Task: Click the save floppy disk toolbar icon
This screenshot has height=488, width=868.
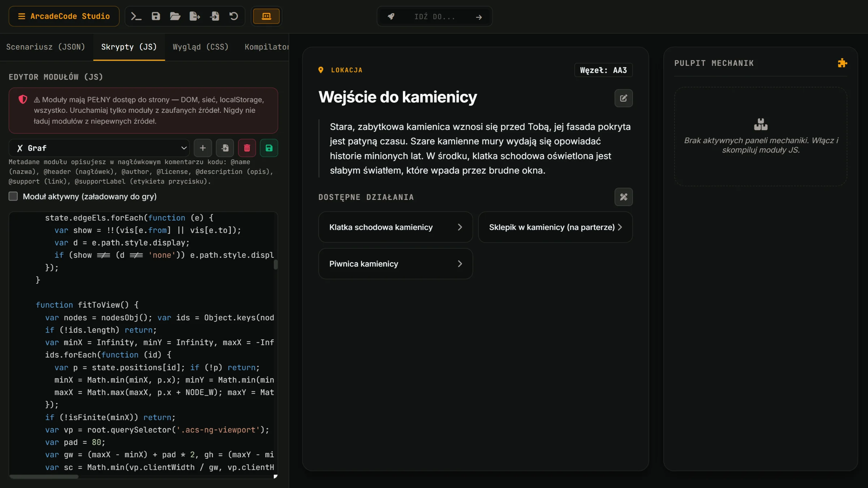Action: [x=156, y=16]
